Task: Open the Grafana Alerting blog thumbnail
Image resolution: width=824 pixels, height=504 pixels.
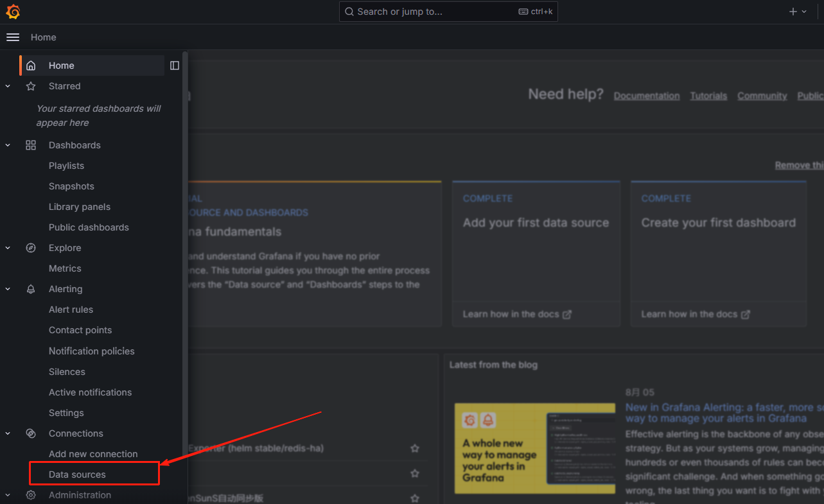Action: click(x=534, y=448)
